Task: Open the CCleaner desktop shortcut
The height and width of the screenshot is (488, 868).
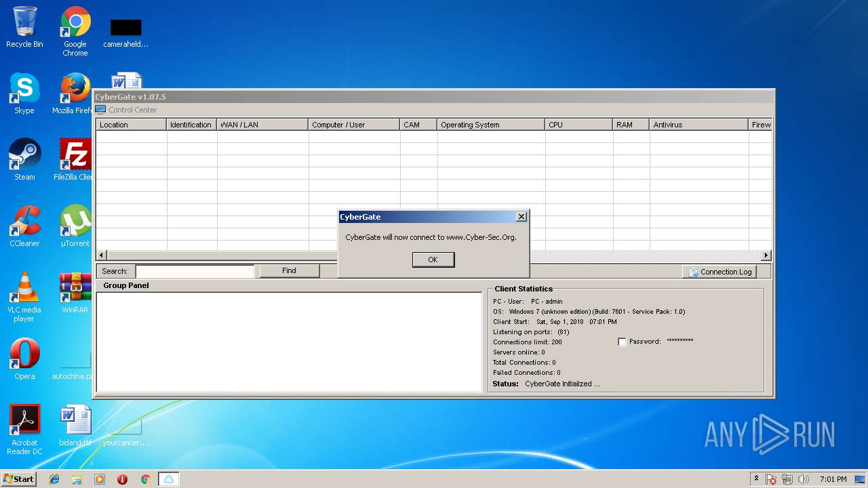Action: coord(24,226)
